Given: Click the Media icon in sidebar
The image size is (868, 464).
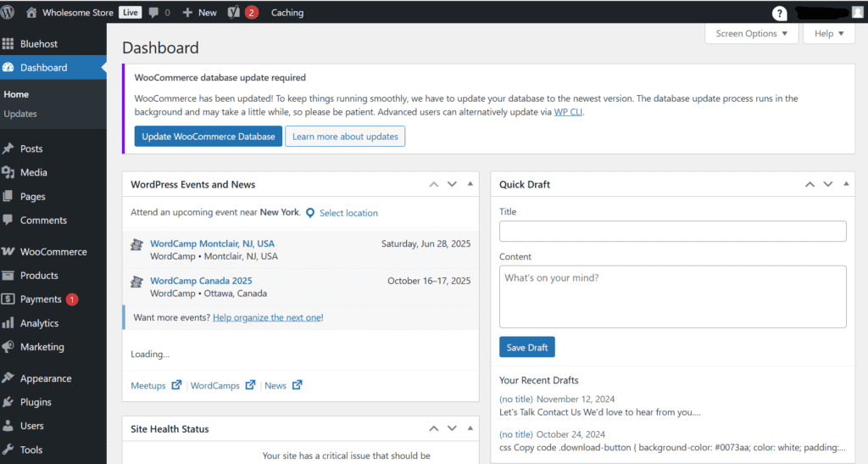Looking at the screenshot, I should pyautogui.click(x=8, y=172).
